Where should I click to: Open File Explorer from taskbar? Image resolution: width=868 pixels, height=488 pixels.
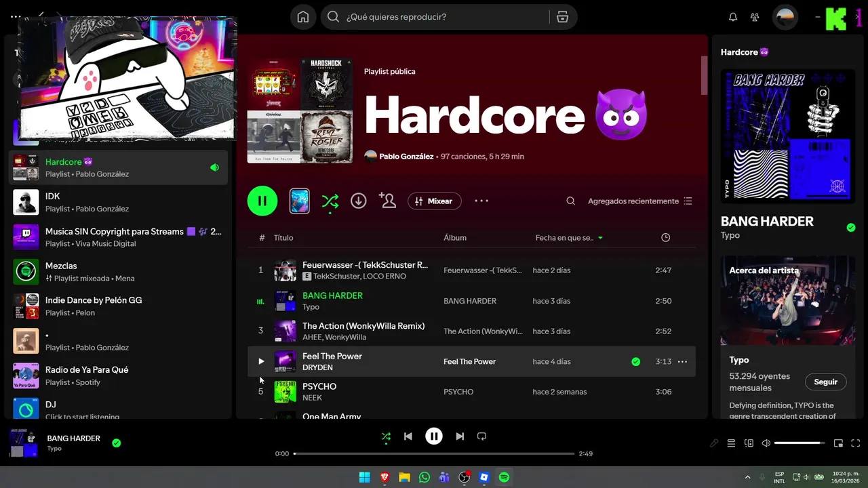click(x=404, y=477)
